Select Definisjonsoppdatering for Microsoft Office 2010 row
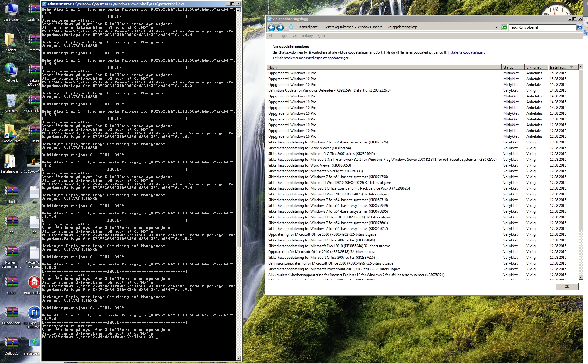The width and height of the screenshot is (588, 364). coord(422,263)
